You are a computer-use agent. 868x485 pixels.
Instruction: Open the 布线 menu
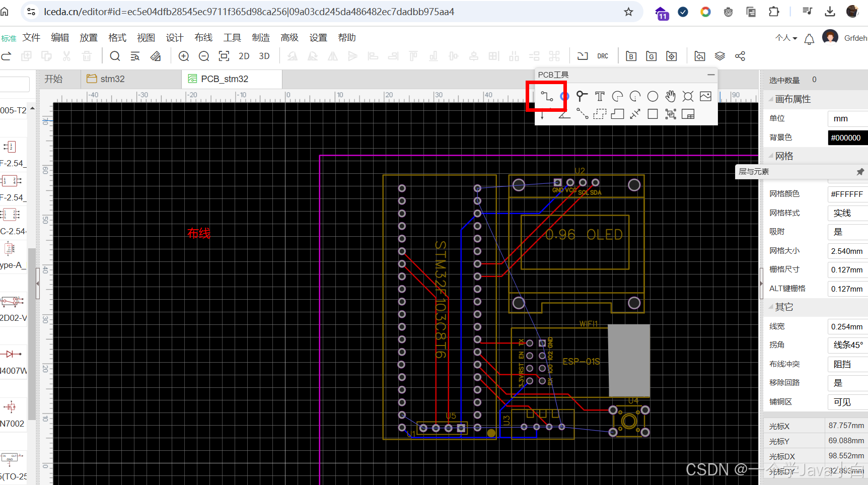pyautogui.click(x=203, y=38)
